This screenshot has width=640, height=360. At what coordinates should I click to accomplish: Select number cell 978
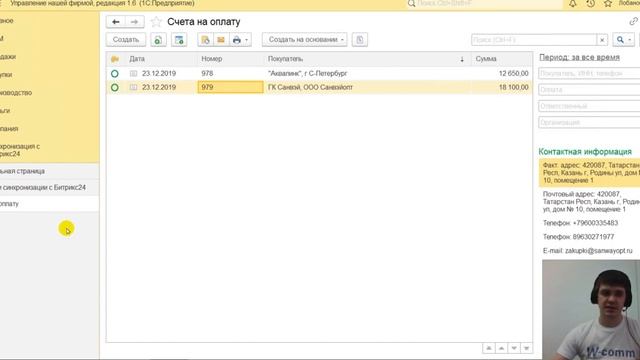pyautogui.click(x=231, y=73)
